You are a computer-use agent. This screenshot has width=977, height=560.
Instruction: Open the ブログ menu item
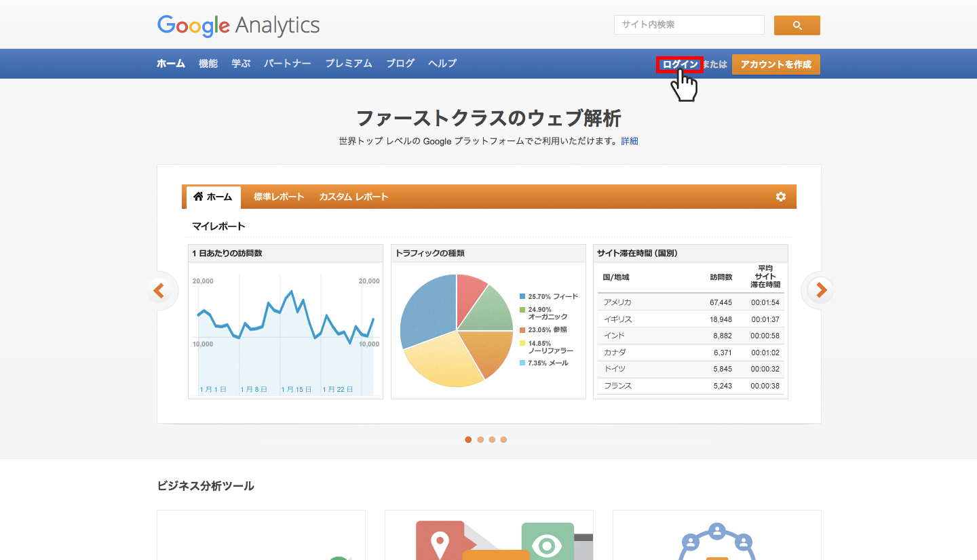tap(400, 64)
